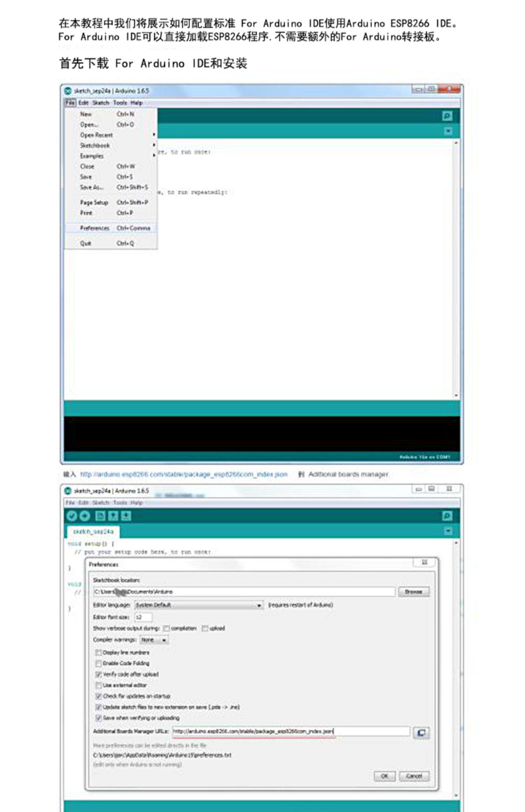Open the Tools menu in the upper window
The height and width of the screenshot is (812, 525).
[120, 103]
